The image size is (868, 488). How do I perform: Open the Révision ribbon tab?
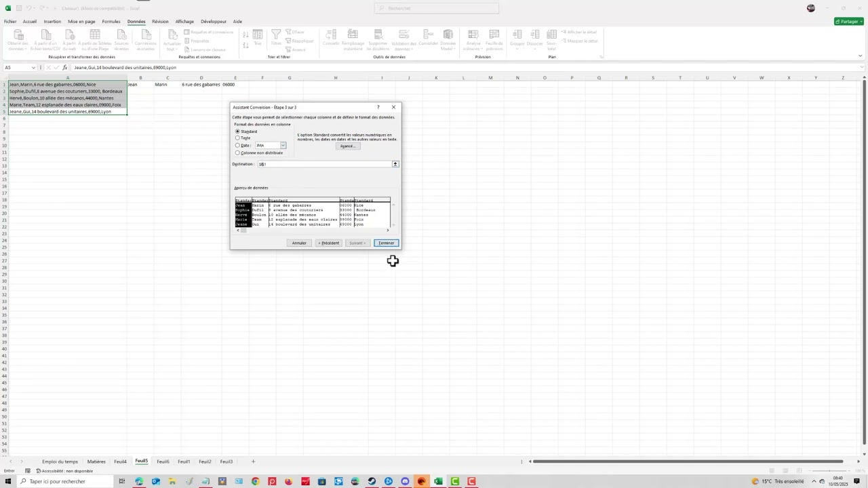[x=160, y=21]
